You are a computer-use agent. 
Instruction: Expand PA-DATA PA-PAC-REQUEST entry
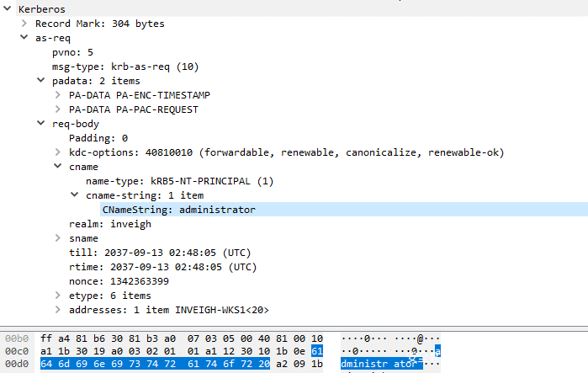click(58, 109)
